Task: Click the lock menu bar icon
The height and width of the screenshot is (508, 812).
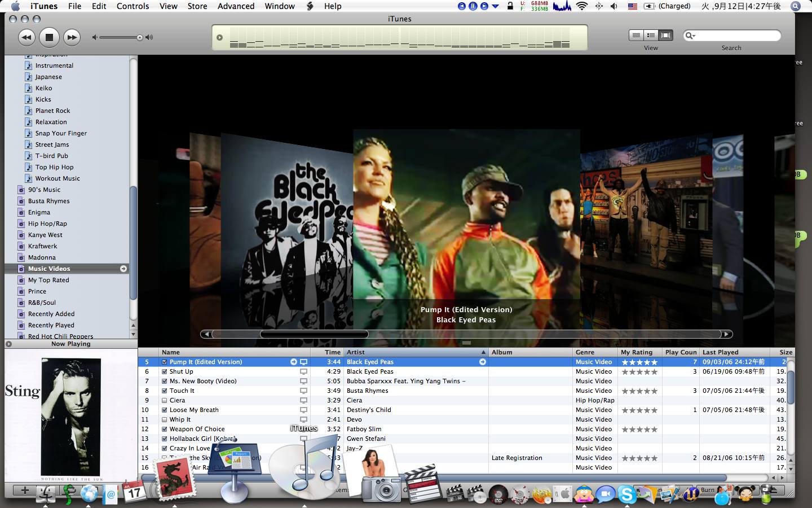Action: [510, 6]
